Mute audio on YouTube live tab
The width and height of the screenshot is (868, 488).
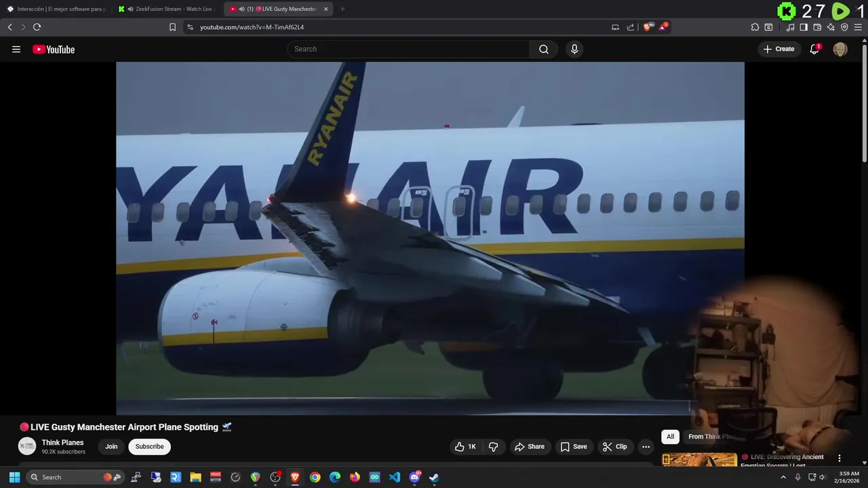(x=242, y=9)
